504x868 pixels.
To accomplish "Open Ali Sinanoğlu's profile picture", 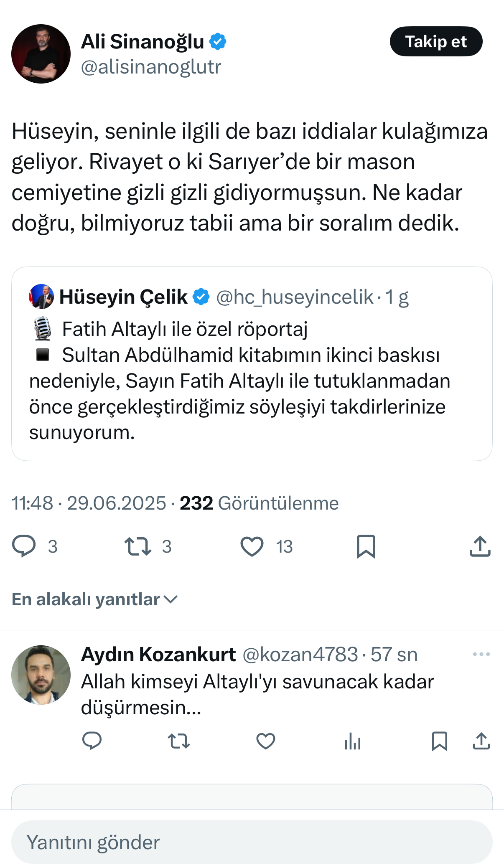I will 41,54.
